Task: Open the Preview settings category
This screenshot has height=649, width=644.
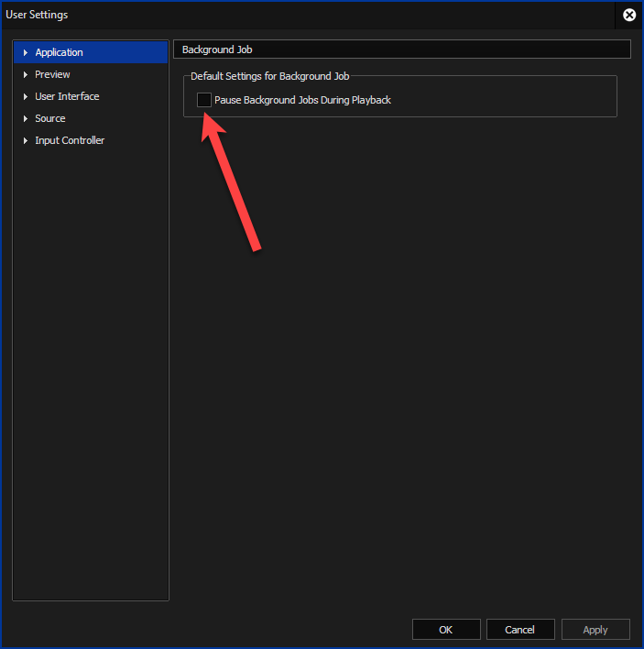Action: (52, 74)
